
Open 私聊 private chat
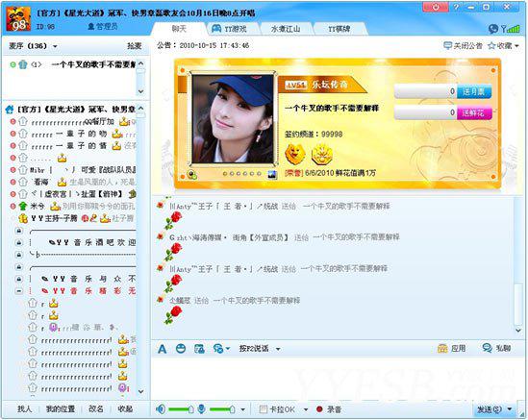pyautogui.click(x=496, y=348)
